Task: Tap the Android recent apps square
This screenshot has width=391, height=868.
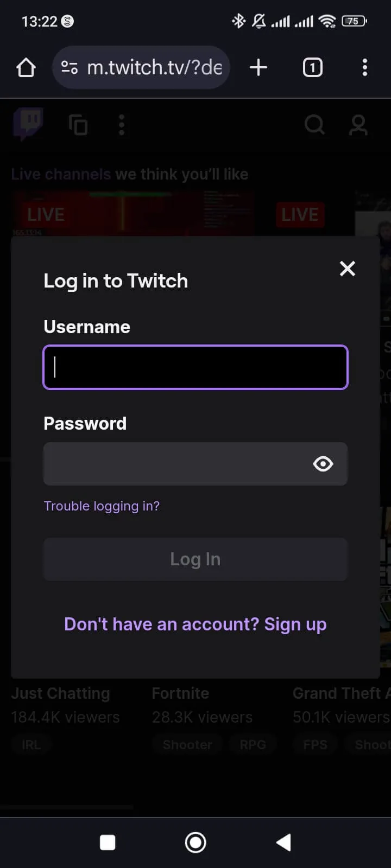Action: (108, 843)
